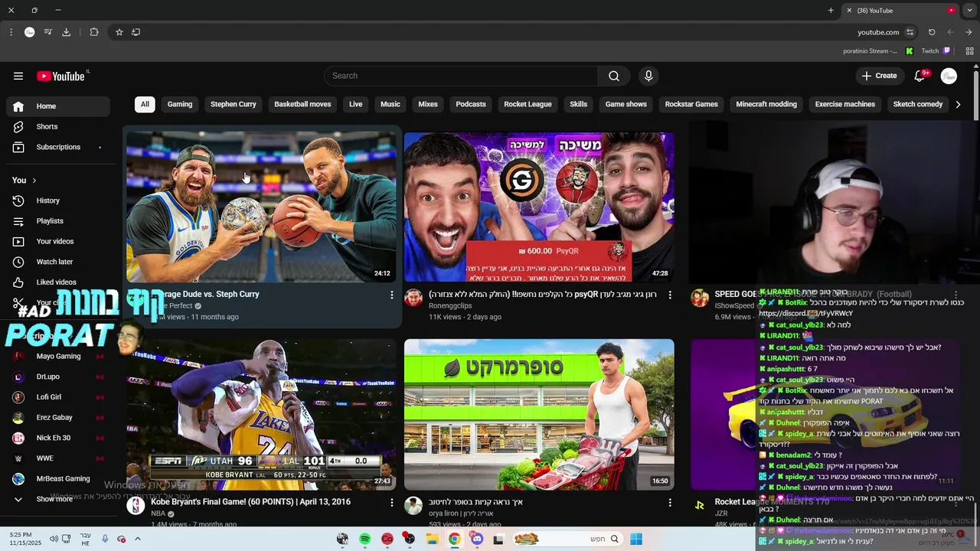Open the Steph Curry basketball video thumbnail
980x551 pixels.
(x=261, y=207)
